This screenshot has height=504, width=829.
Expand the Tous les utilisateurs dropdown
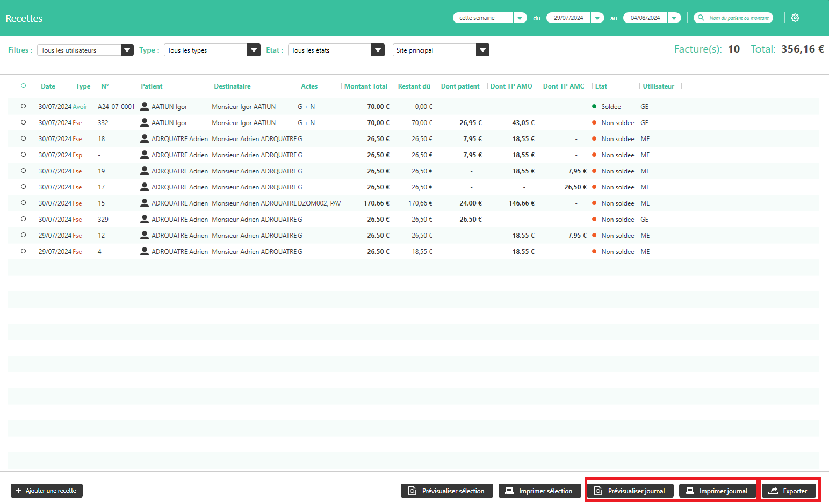click(x=127, y=50)
